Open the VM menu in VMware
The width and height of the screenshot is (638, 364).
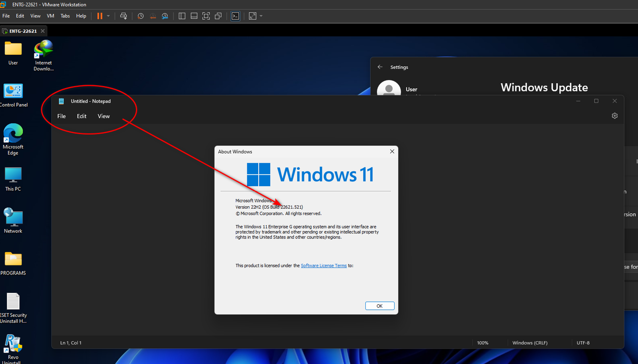coord(50,16)
